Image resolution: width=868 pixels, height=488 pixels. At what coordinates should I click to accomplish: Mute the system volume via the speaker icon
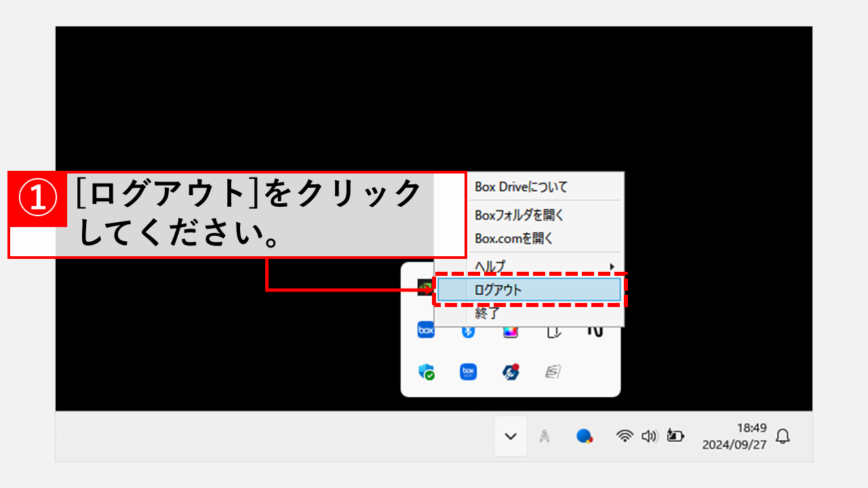pos(650,436)
